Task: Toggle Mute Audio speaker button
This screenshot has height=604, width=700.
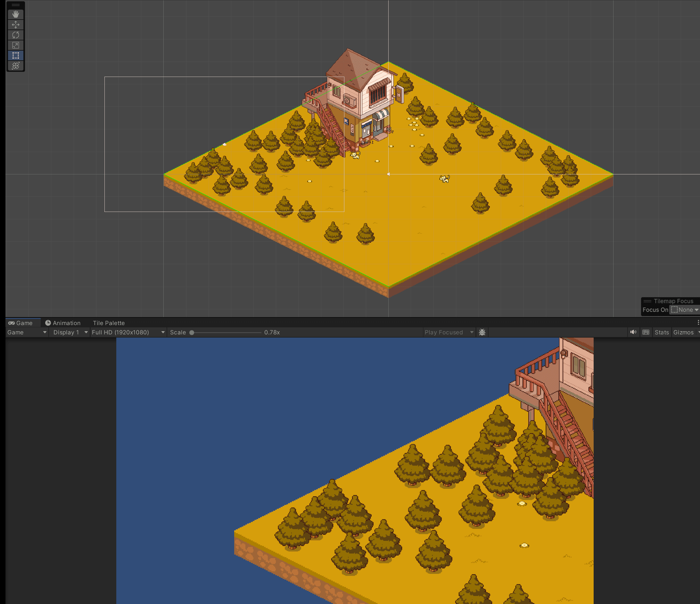Action: tap(633, 332)
